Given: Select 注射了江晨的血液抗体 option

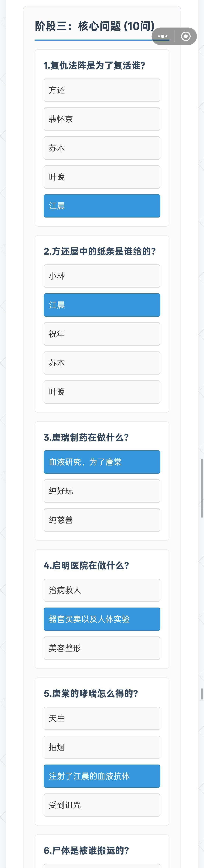Looking at the screenshot, I should tap(102, 776).
